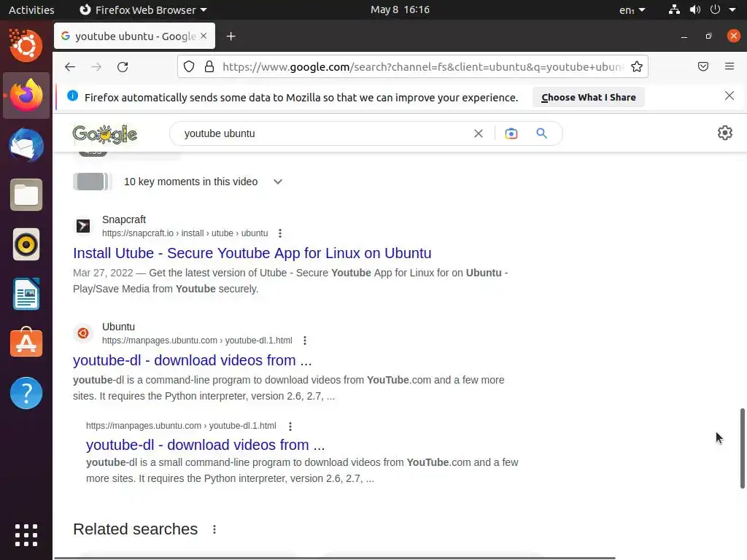747x560 pixels.
Task: Open the tracking protection shield icon
Action: click(x=189, y=66)
